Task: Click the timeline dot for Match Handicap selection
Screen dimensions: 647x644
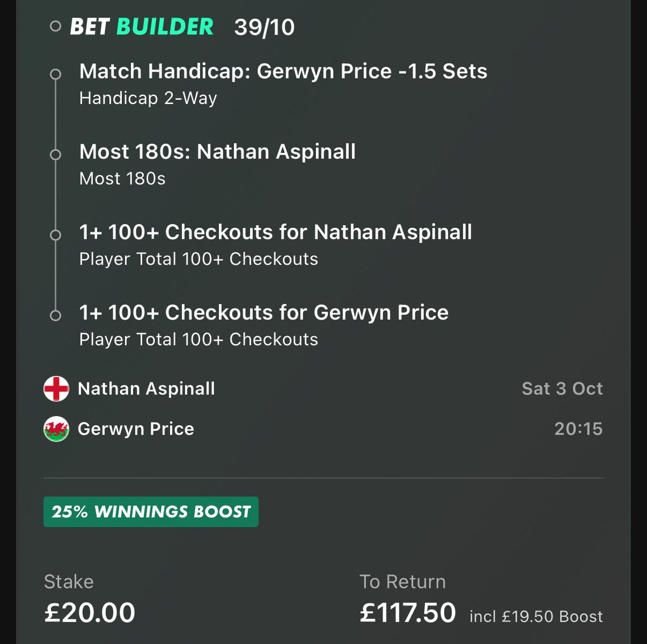Action: 55,74
